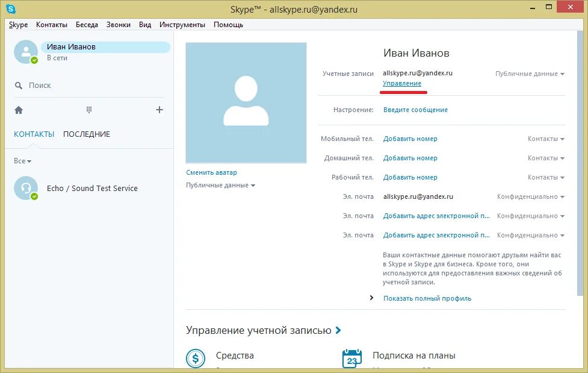Screen dimensions: 588x373
Task: Click the Skype logo in title bar
Action: tap(11, 8)
